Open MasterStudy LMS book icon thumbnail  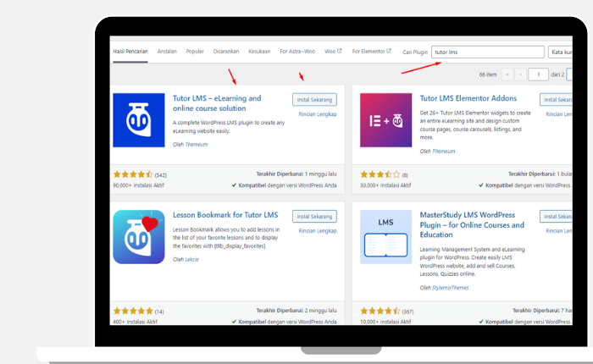pyautogui.click(x=385, y=237)
